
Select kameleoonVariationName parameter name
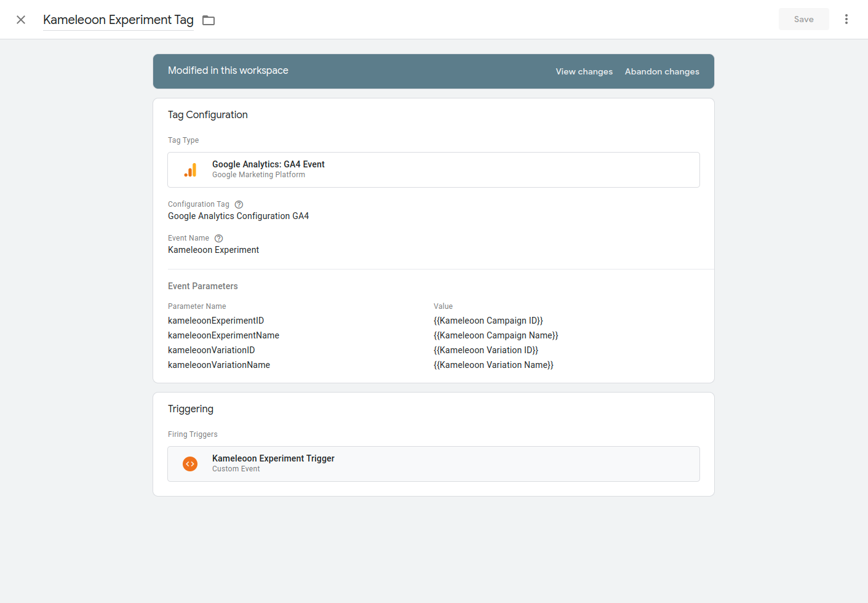pos(219,365)
